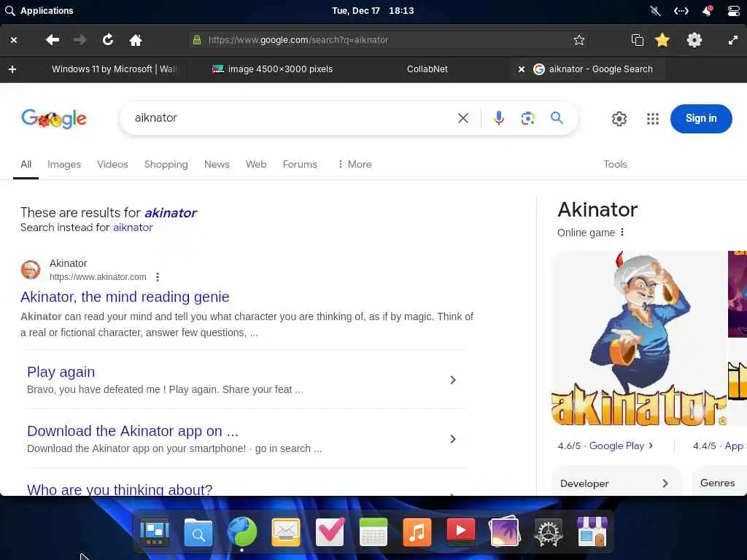
Task: Open a new tab with the plus icon
Action: tap(13, 69)
